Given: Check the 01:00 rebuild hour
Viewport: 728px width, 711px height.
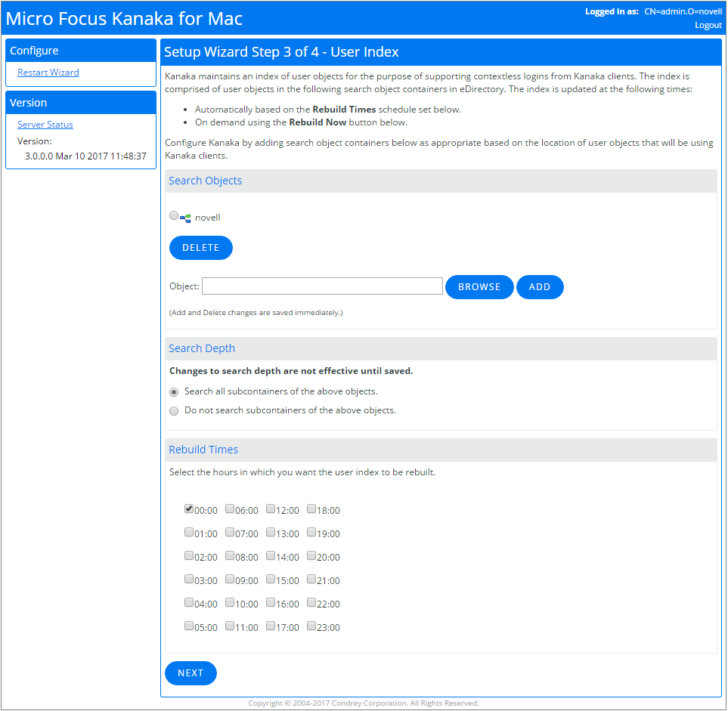Looking at the screenshot, I should 188,532.
